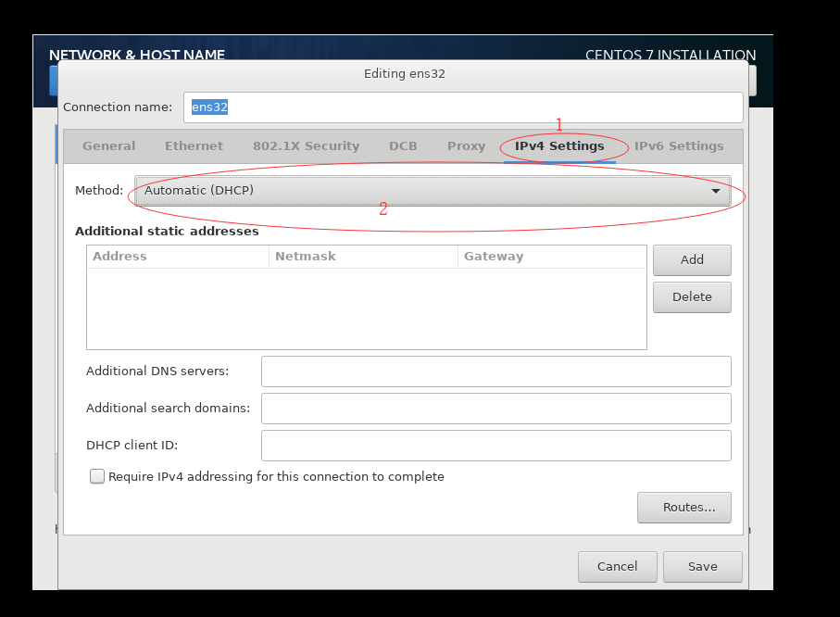
Task: Click the Method dropdown arrow
Action: point(716,191)
